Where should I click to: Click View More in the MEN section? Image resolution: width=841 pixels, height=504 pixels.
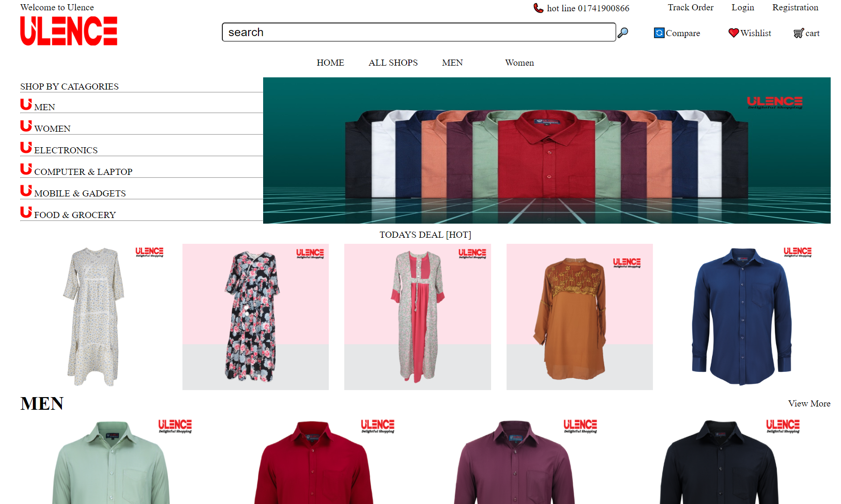809,404
